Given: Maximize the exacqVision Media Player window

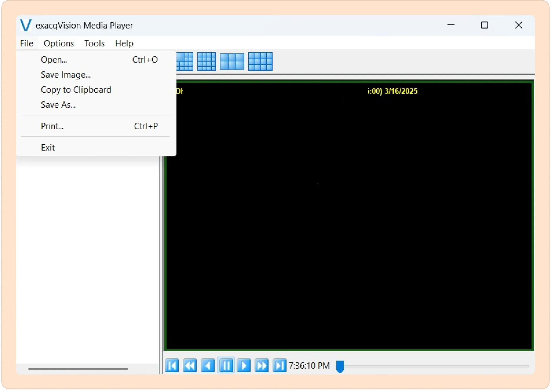Looking at the screenshot, I should coord(485,25).
